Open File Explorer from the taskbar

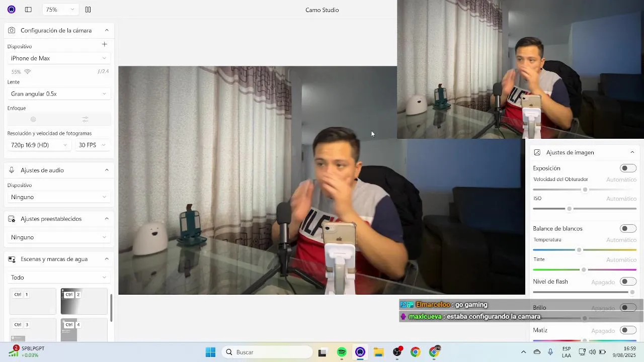point(378,352)
